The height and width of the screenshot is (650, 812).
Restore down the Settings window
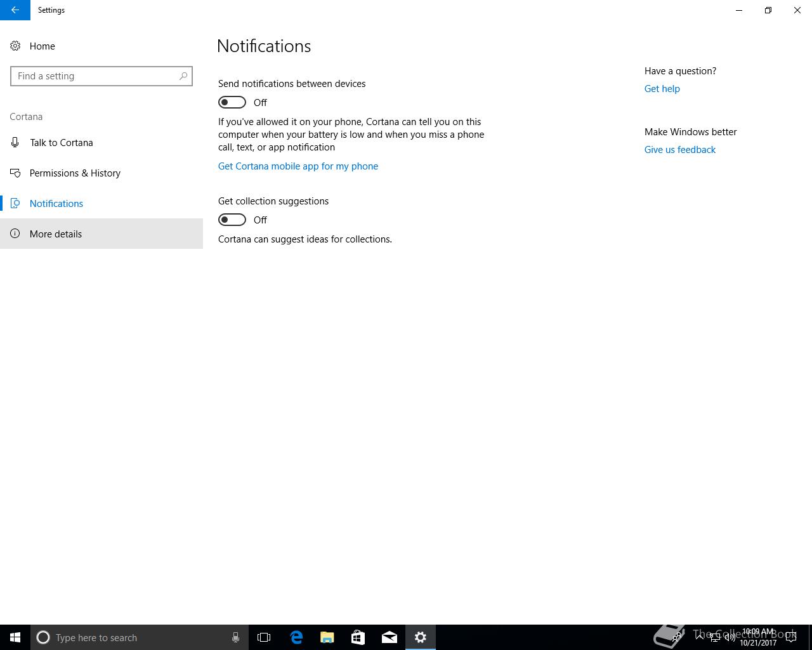768,10
